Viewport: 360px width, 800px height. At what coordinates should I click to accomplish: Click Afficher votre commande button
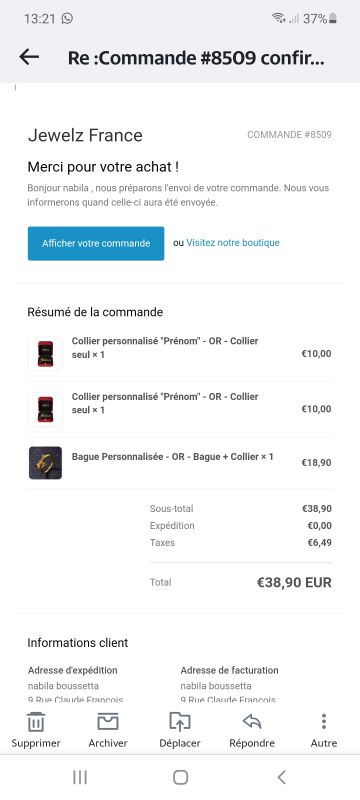coord(96,243)
